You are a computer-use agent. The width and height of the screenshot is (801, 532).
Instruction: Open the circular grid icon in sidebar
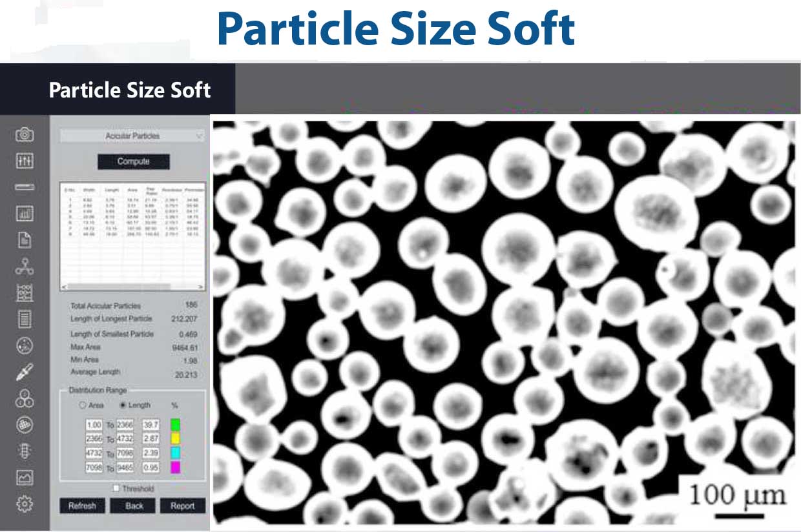[25, 425]
